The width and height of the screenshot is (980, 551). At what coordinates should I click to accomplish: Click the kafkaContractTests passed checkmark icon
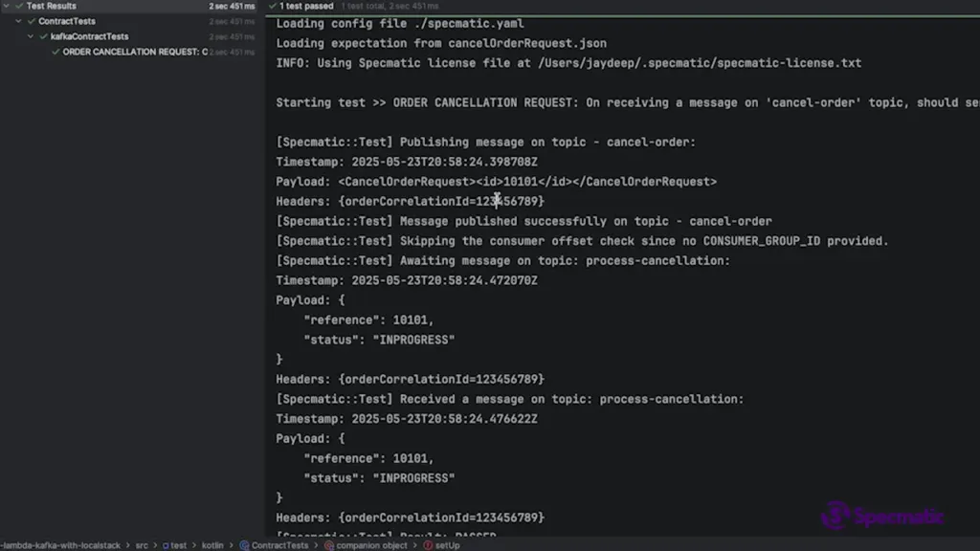click(x=43, y=36)
